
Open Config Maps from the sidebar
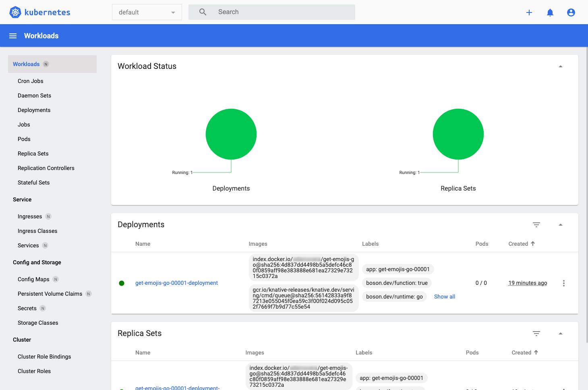pos(33,279)
